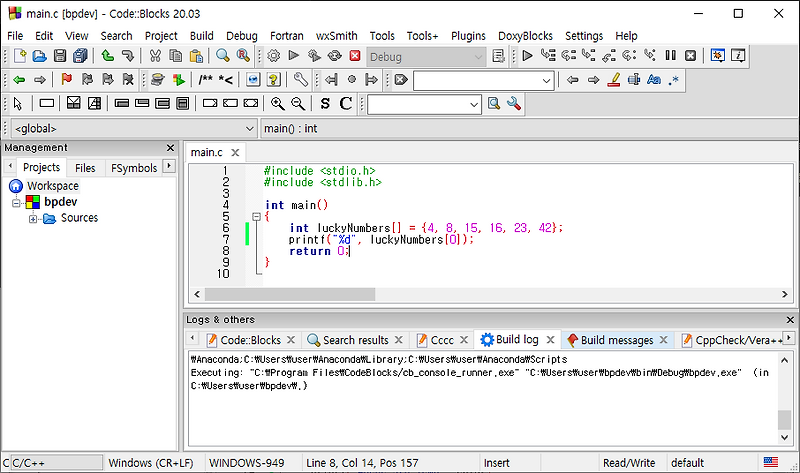Viewport: 800px width, 473px height.
Task: Cut selection with the scissors icon
Action: click(x=155, y=56)
